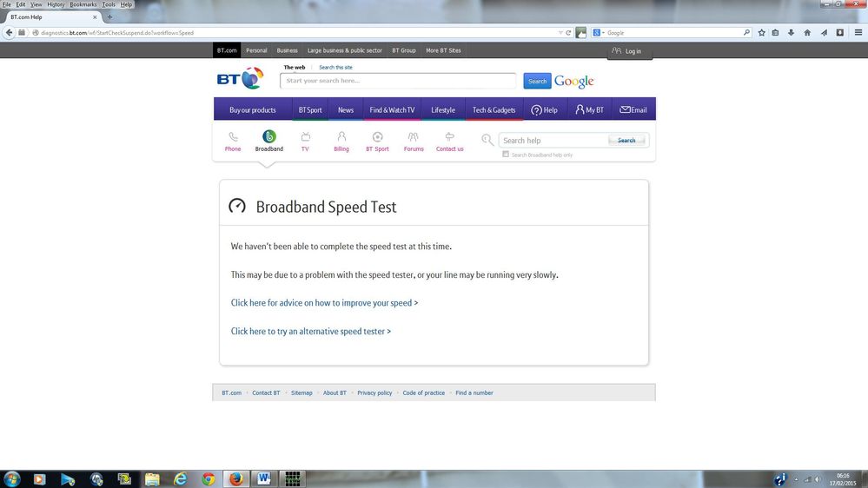This screenshot has width=868, height=488.
Task: Open Sitemap footer link
Action: (x=301, y=392)
